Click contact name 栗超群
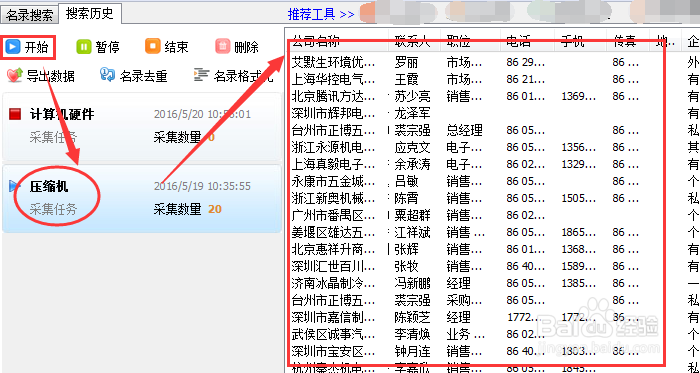 (x=412, y=216)
